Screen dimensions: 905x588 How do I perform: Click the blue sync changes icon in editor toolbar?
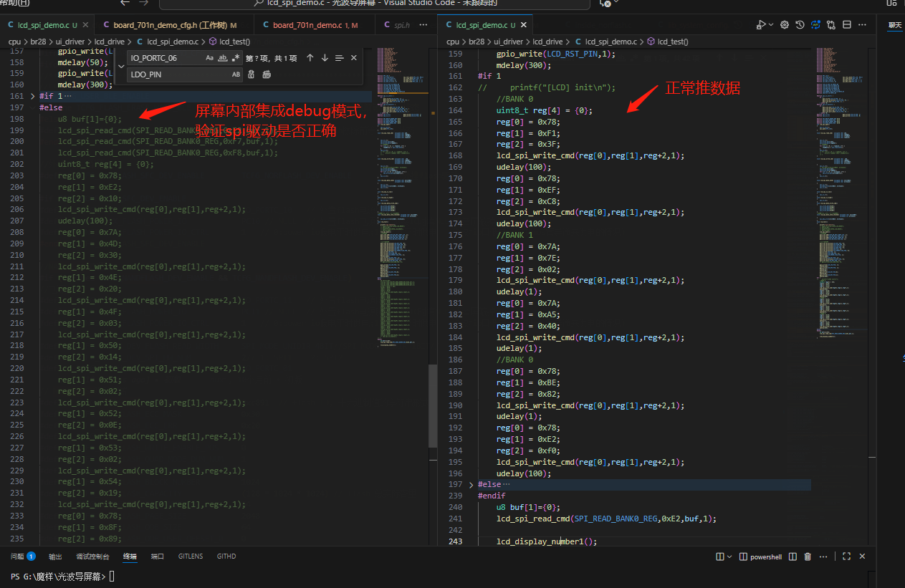pos(815,24)
